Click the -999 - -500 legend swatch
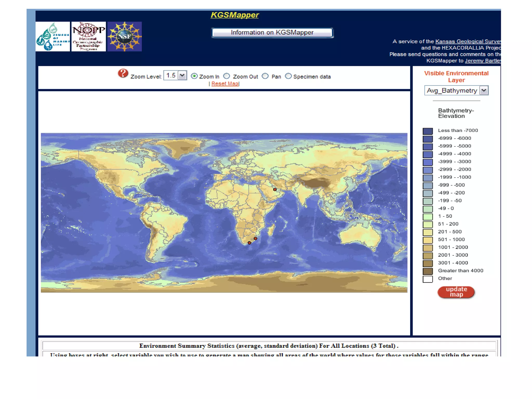The image size is (532, 399). pos(428,185)
